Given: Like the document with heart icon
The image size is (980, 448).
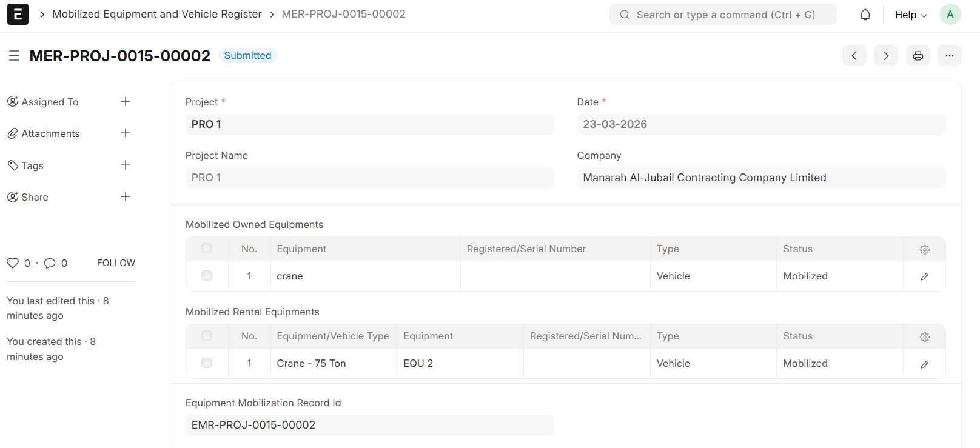Looking at the screenshot, I should click(13, 263).
